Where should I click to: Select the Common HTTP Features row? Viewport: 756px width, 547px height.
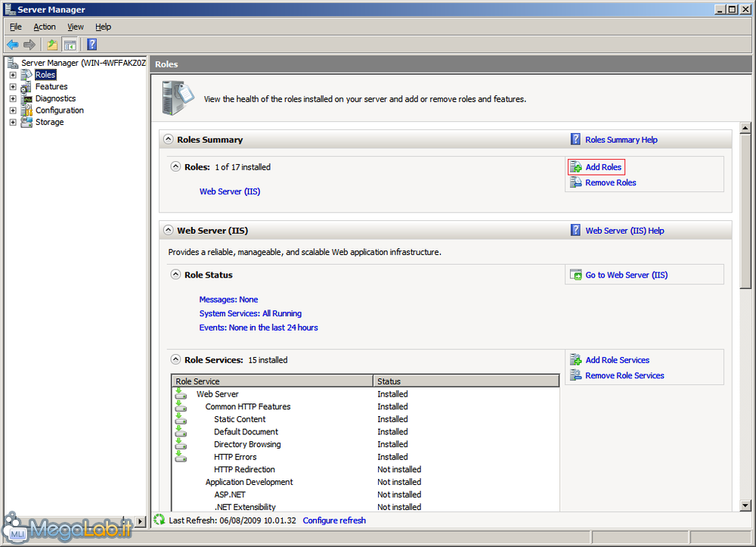[365, 406]
